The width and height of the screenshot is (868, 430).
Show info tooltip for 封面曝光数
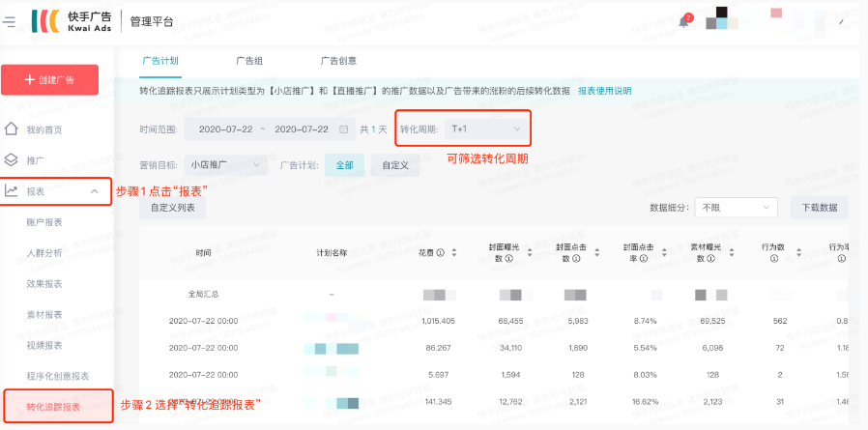pyautogui.click(x=509, y=258)
